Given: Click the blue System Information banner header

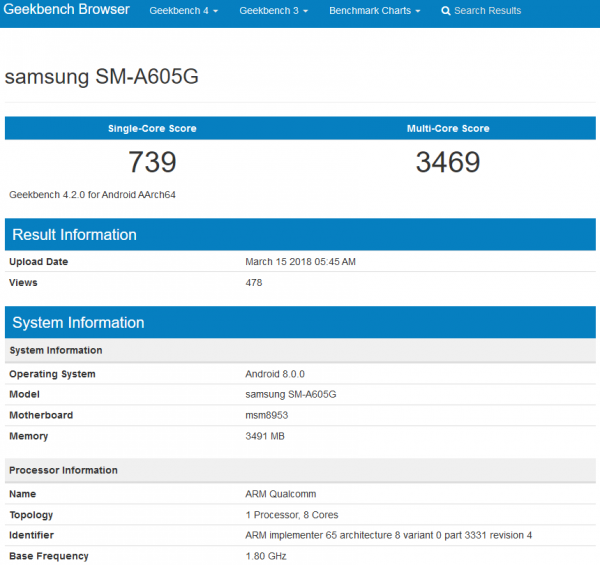Looking at the screenshot, I should (300, 322).
